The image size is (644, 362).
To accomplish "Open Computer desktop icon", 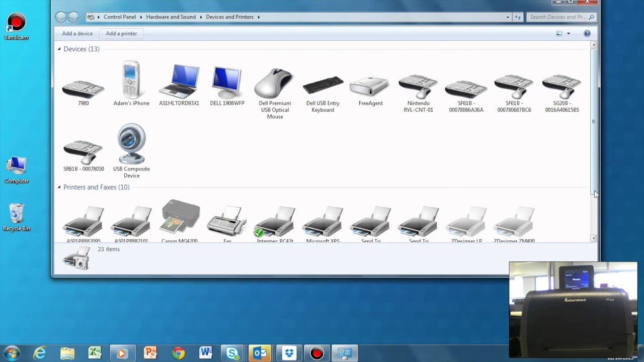I will (x=17, y=169).
